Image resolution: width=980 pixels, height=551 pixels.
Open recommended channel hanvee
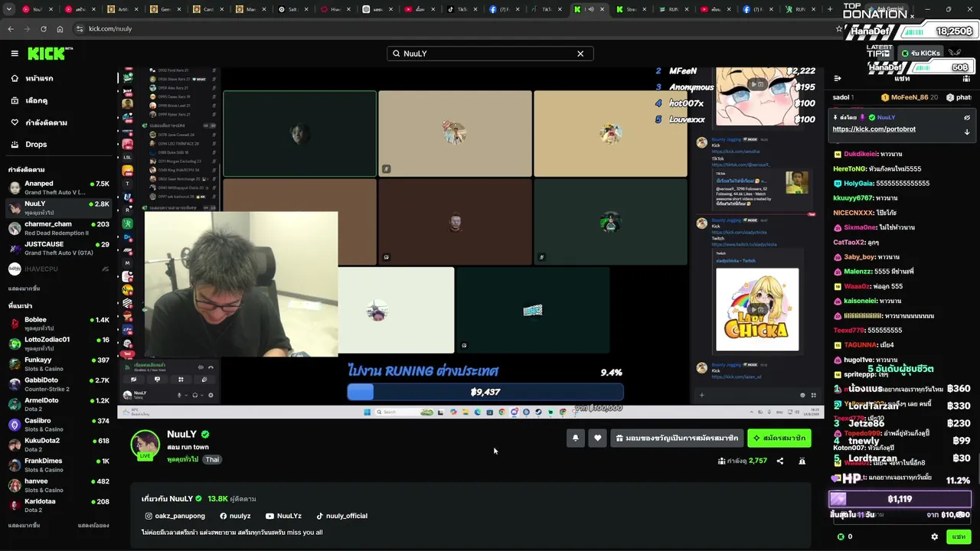click(59, 486)
